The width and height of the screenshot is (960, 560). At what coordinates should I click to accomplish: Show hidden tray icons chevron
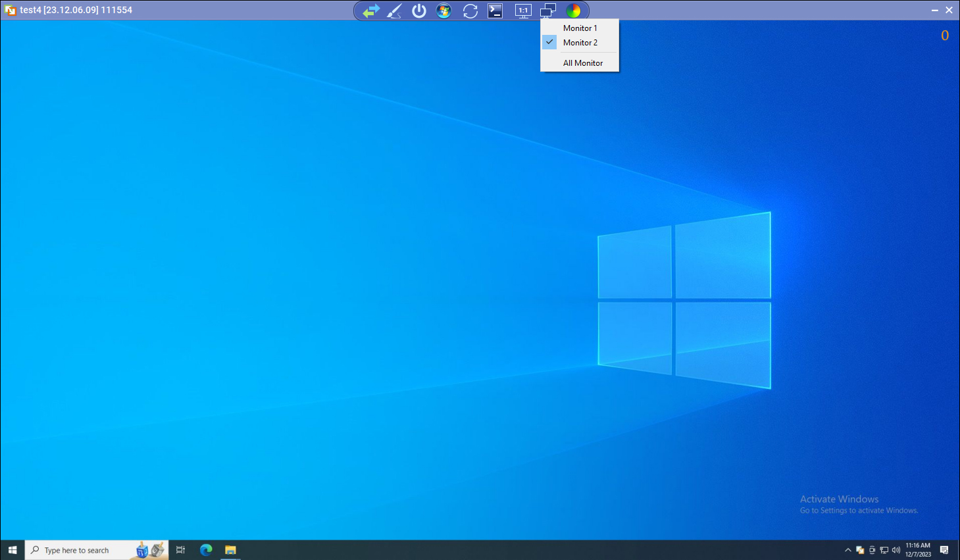click(847, 550)
